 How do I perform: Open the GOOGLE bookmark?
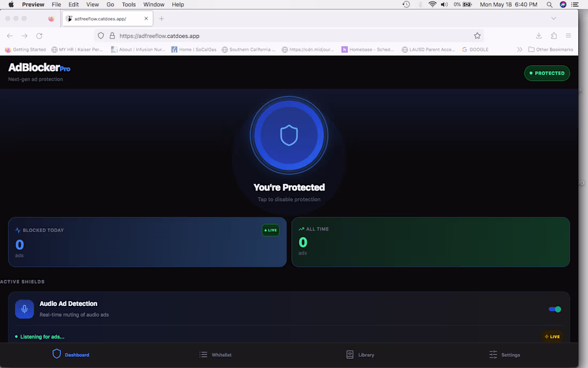475,50
